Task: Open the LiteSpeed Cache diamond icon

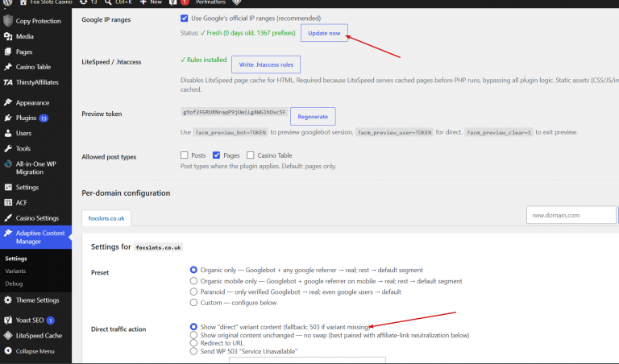Action: click(x=8, y=336)
